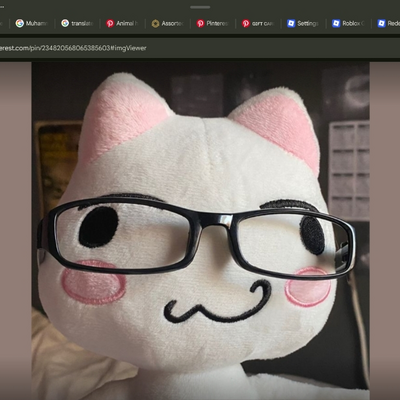Open the "Animal h" Pinterest tab

tap(122, 23)
